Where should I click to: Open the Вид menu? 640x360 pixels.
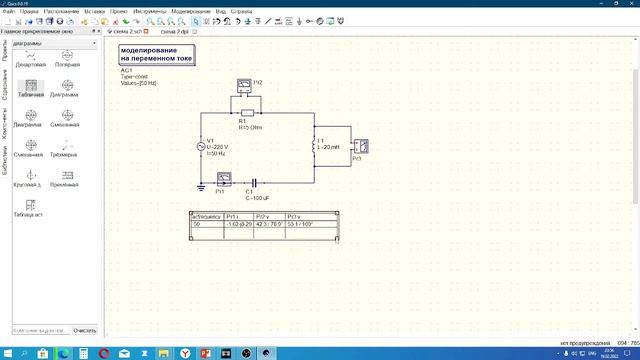220,11
